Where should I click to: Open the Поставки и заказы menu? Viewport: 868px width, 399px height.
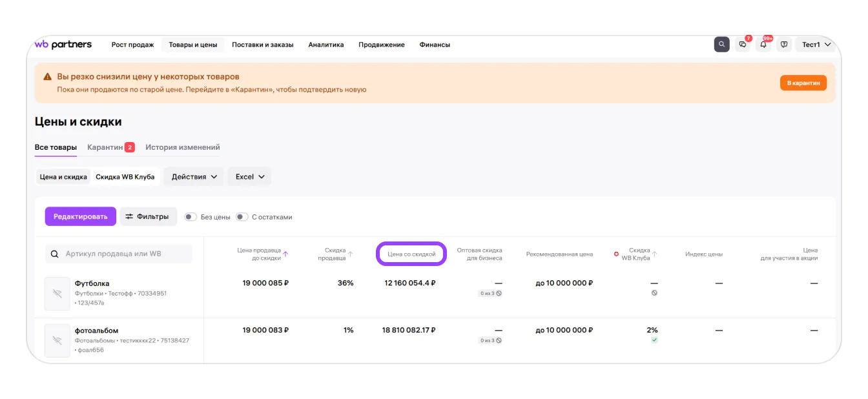coord(263,45)
